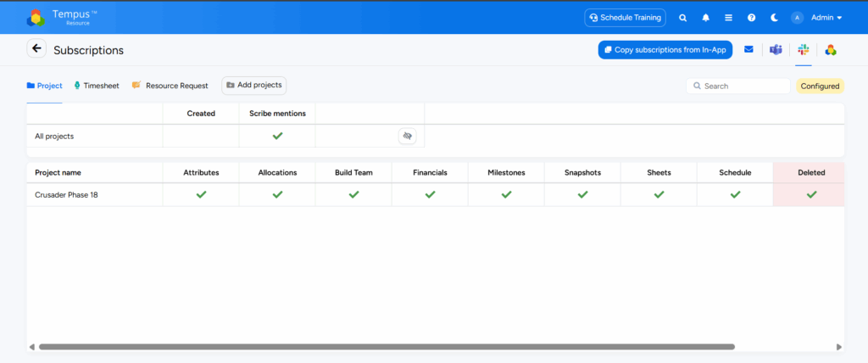The image size is (868, 363).
Task: Switch to the Timesheet tab
Action: tap(97, 86)
